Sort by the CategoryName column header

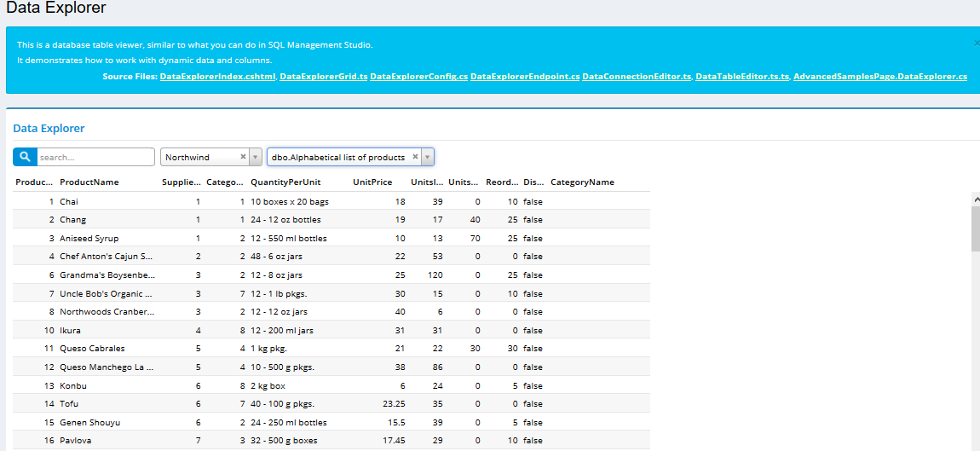[583, 182]
